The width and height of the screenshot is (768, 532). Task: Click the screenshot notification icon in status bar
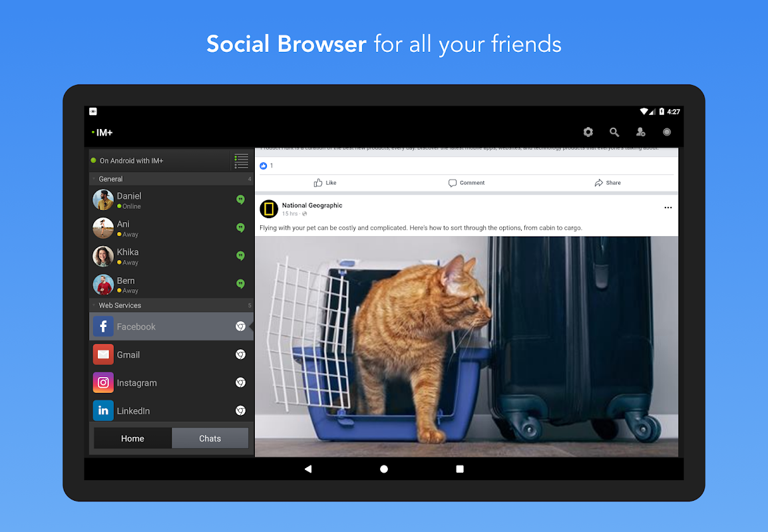(93, 112)
